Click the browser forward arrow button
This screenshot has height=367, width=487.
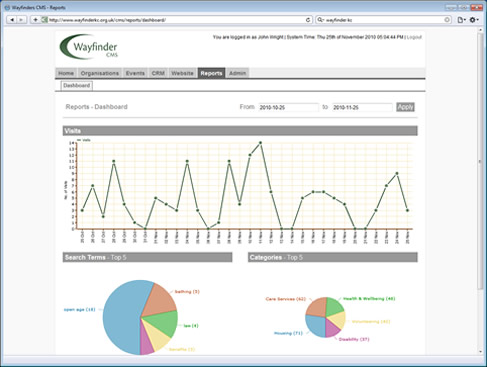[21, 20]
